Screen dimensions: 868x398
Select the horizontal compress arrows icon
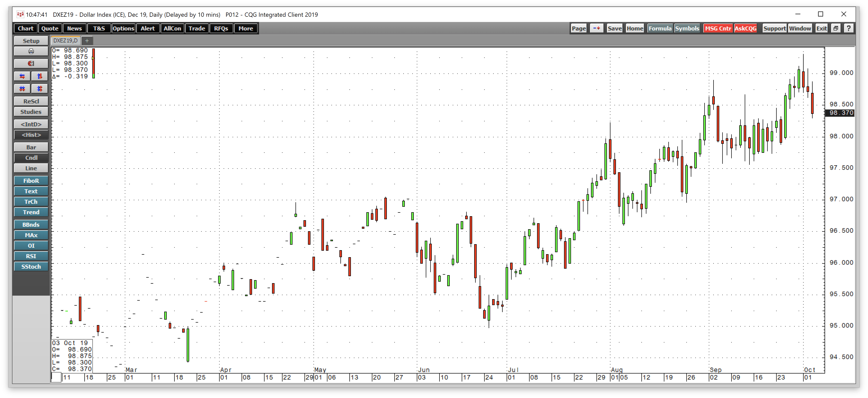22,89
